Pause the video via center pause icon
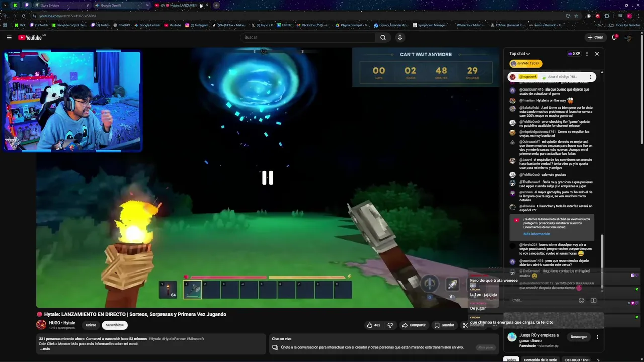Viewport: 644px width, 362px height. [267, 177]
